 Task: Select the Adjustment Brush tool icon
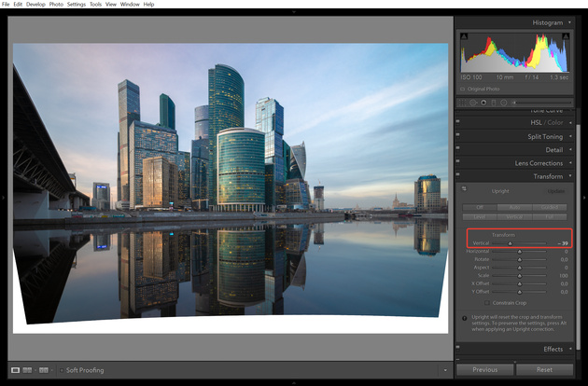coord(542,103)
